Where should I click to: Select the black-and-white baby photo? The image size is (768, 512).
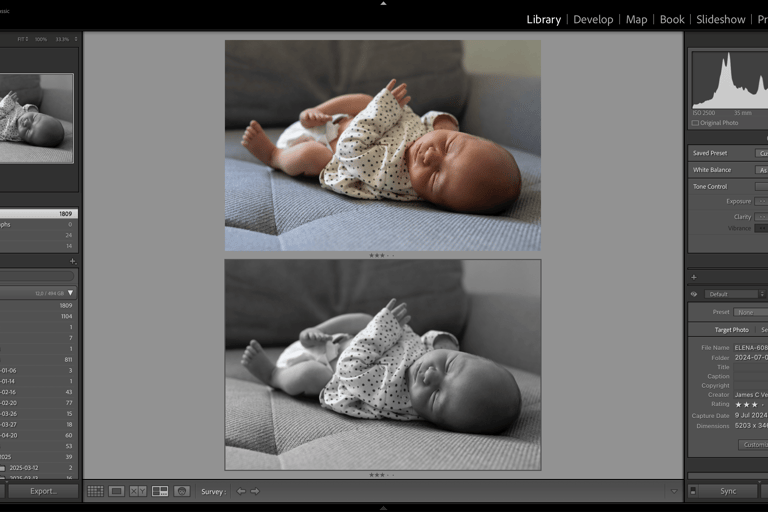coord(383,365)
